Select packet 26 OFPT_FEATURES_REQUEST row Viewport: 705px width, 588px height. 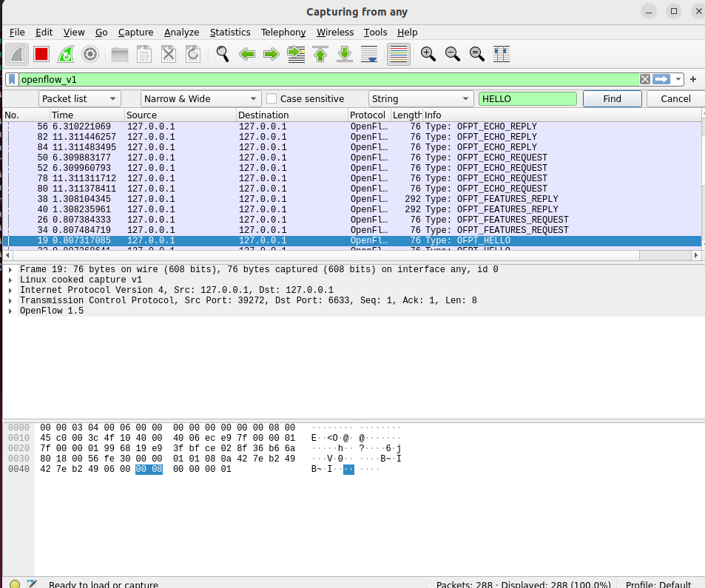pyautogui.click(x=352, y=220)
